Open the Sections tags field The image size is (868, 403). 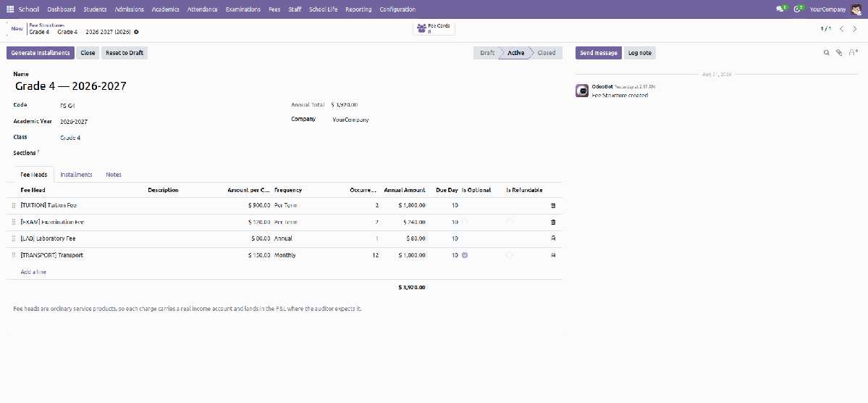(x=166, y=153)
